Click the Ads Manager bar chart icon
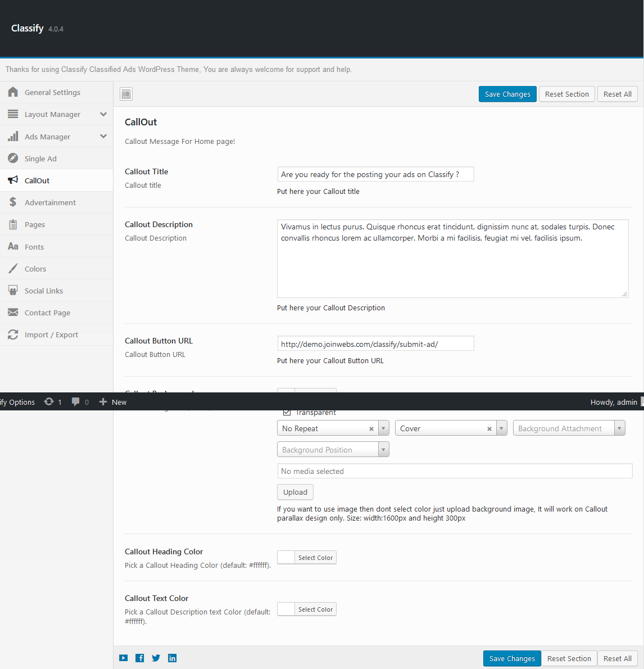Screen dimensions: 644x669 (13, 136)
